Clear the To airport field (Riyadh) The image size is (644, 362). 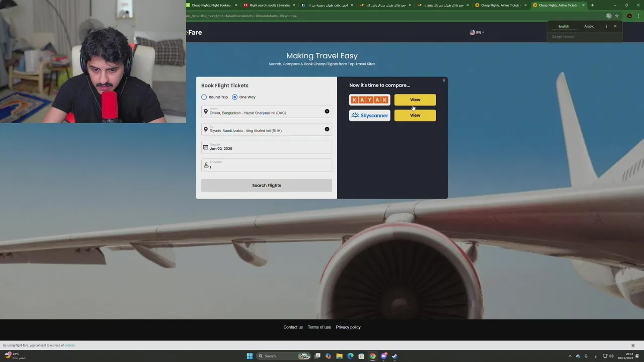coord(327,129)
